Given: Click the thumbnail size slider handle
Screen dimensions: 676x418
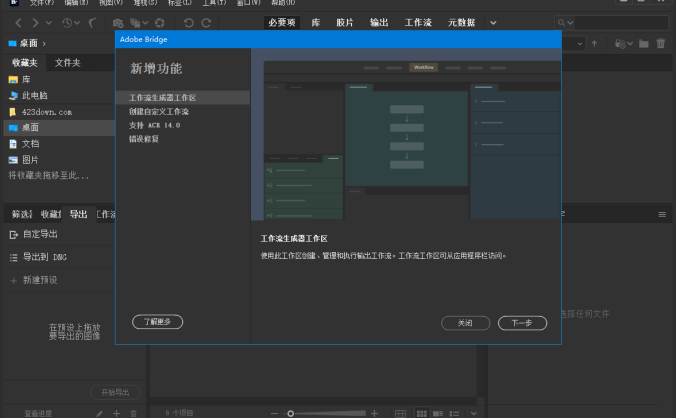Looking at the screenshot, I should [291, 414].
